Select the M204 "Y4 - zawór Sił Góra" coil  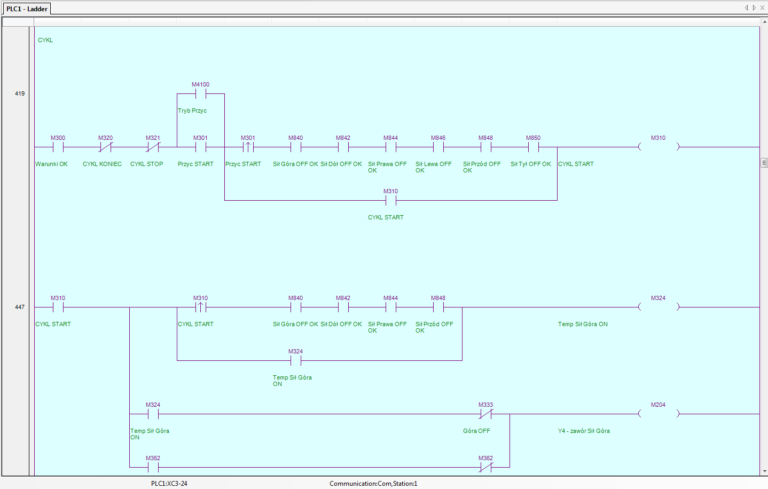click(657, 413)
